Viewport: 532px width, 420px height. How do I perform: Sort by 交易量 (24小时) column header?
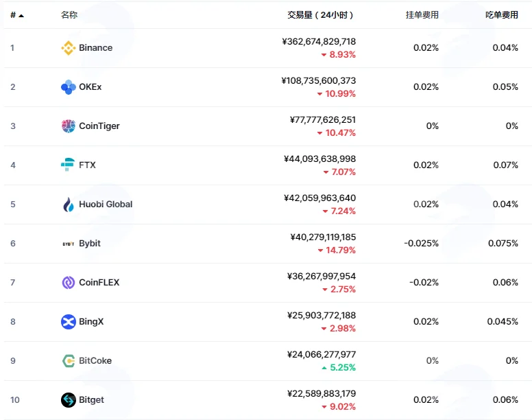click(x=320, y=15)
